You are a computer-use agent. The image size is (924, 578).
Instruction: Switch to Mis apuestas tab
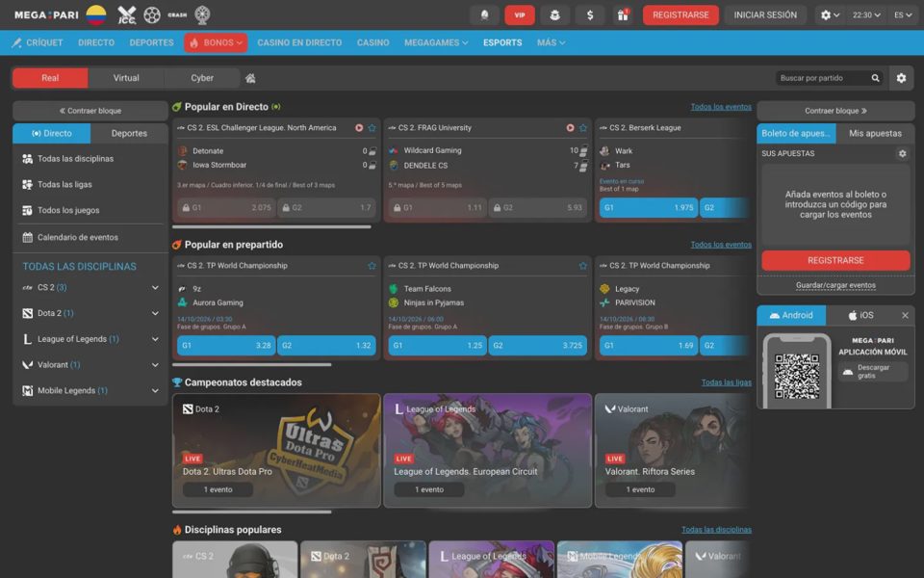[875, 133]
